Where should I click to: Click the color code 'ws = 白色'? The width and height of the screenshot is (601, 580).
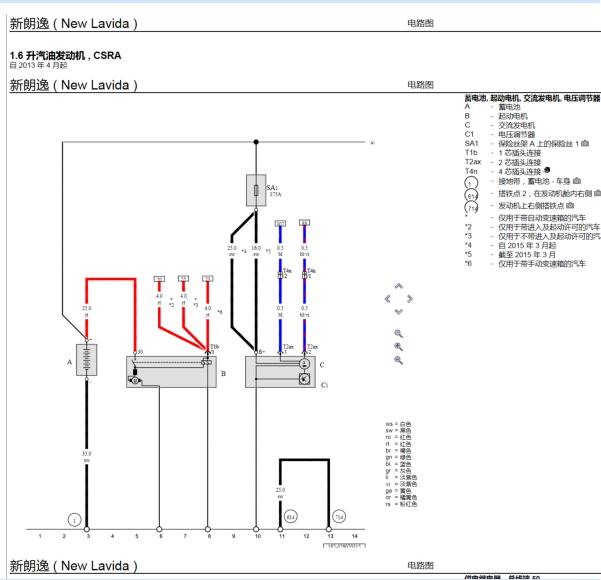[398, 424]
